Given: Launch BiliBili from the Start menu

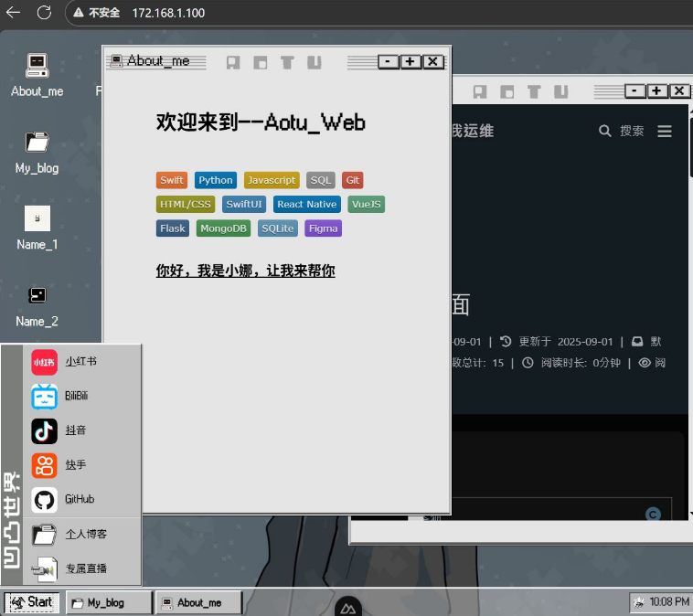Looking at the screenshot, I should point(76,396).
